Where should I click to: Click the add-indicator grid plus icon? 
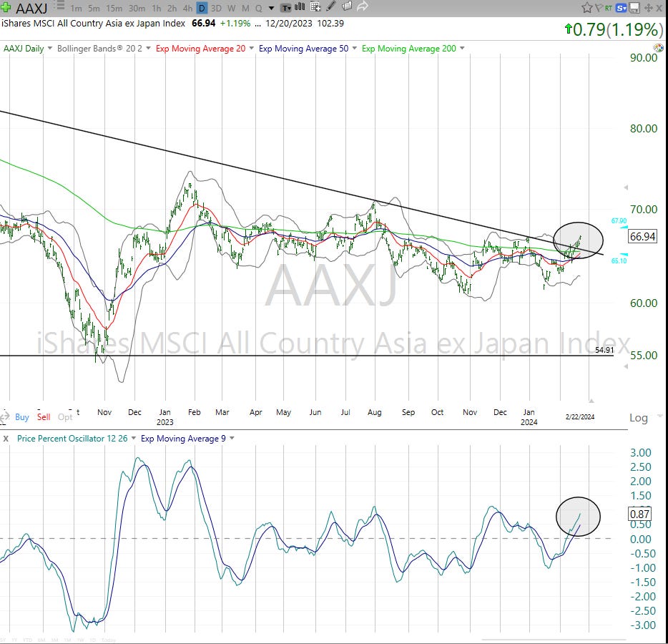click(315, 6)
